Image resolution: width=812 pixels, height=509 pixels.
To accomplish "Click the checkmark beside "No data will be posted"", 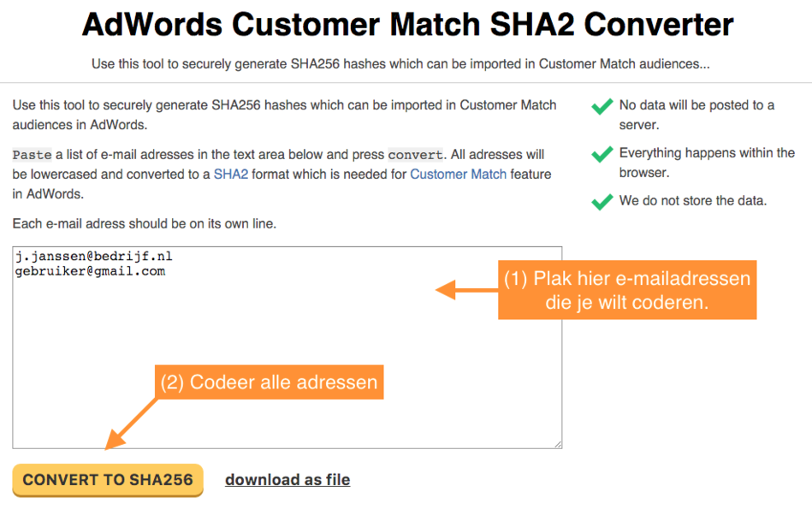I will tap(602, 107).
